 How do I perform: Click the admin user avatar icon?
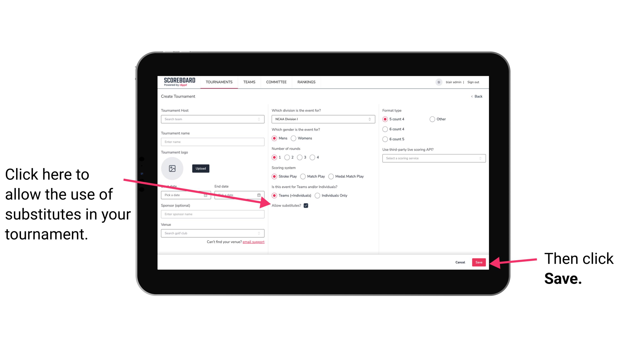point(439,82)
